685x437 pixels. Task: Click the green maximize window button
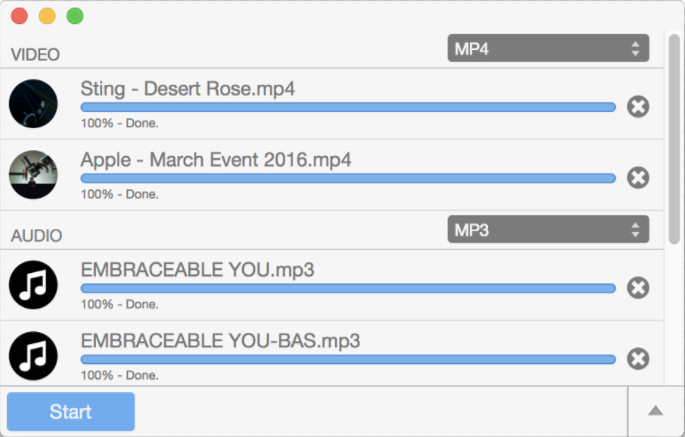[75, 16]
